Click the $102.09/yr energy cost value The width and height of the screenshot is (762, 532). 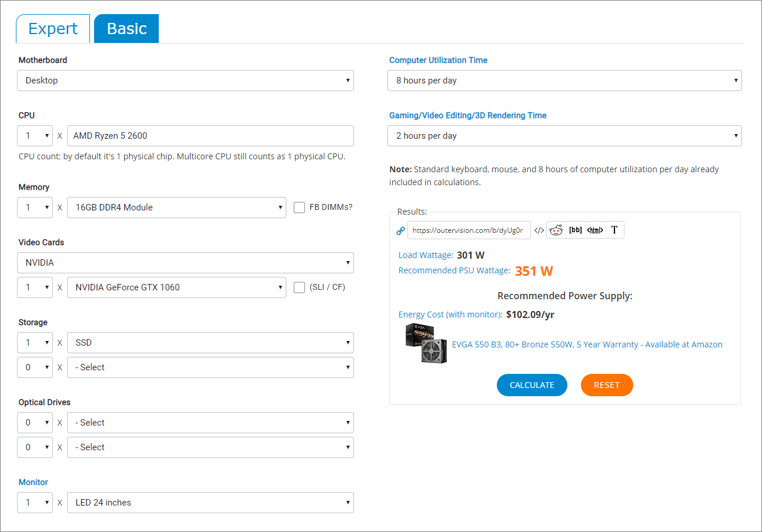[x=530, y=314]
